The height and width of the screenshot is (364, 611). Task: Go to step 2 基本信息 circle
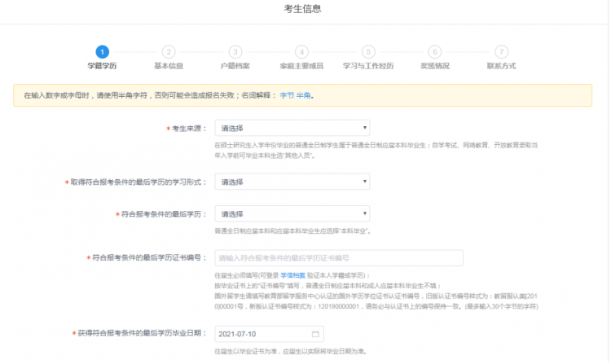pos(169,52)
